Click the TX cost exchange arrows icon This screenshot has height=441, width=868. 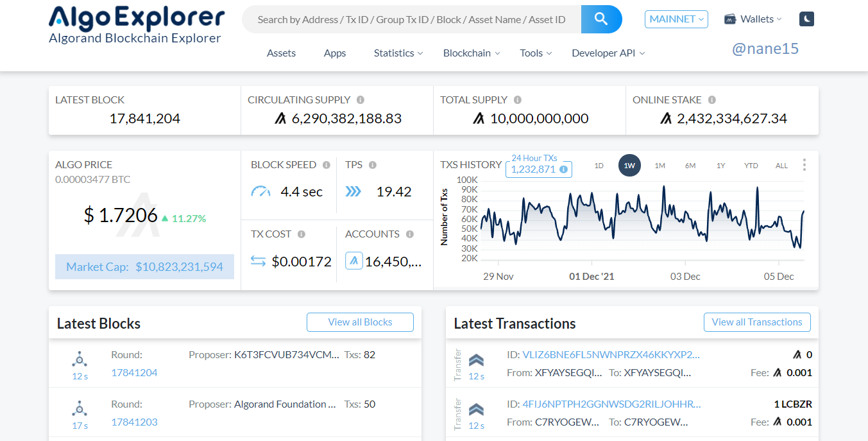tap(258, 261)
